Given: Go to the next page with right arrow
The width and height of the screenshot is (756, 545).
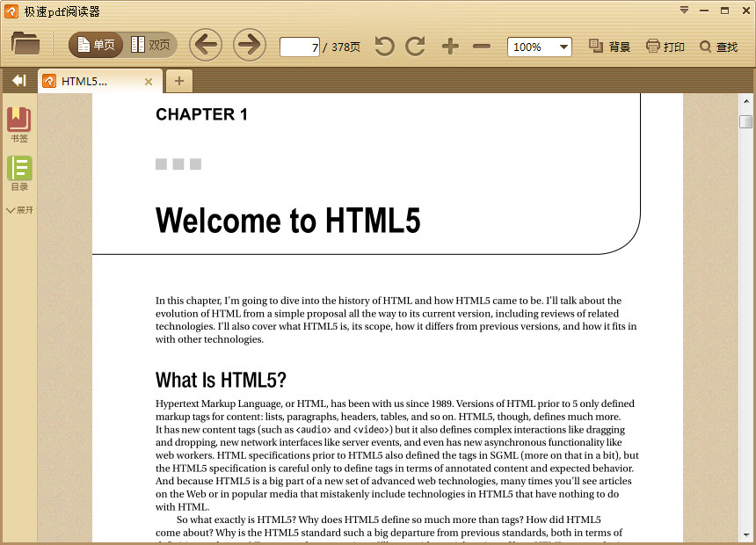Looking at the screenshot, I should [250, 45].
